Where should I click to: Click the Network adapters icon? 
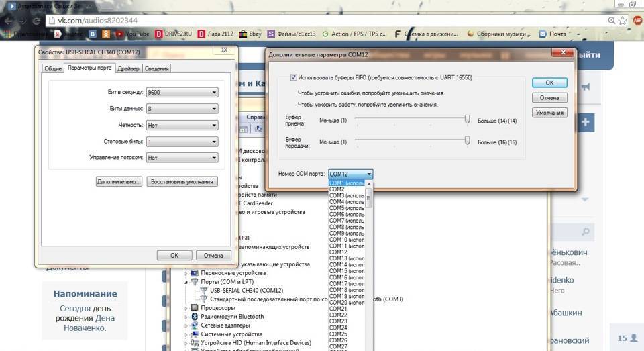[x=195, y=325]
